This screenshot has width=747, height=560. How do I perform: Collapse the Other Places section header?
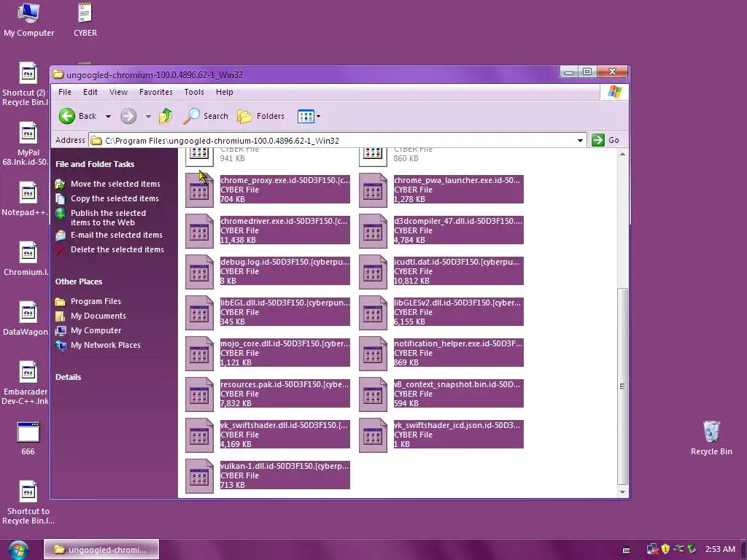coord(79,281)
